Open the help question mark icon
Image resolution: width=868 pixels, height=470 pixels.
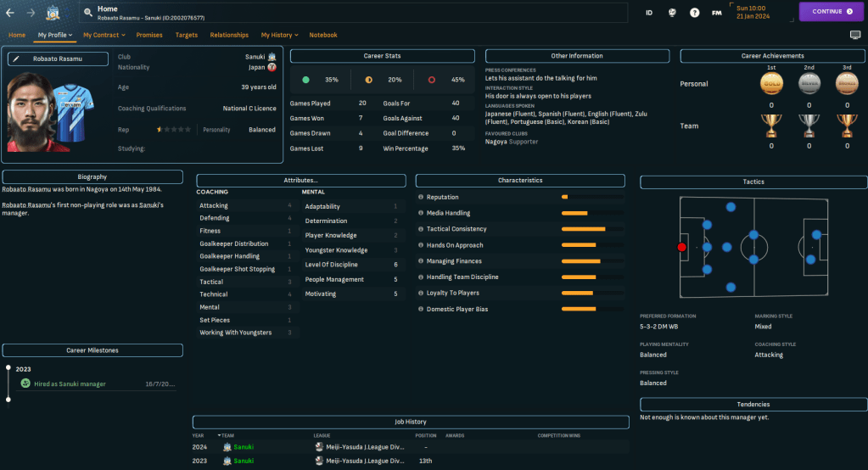pyautogui.click(x=695, y=13)
